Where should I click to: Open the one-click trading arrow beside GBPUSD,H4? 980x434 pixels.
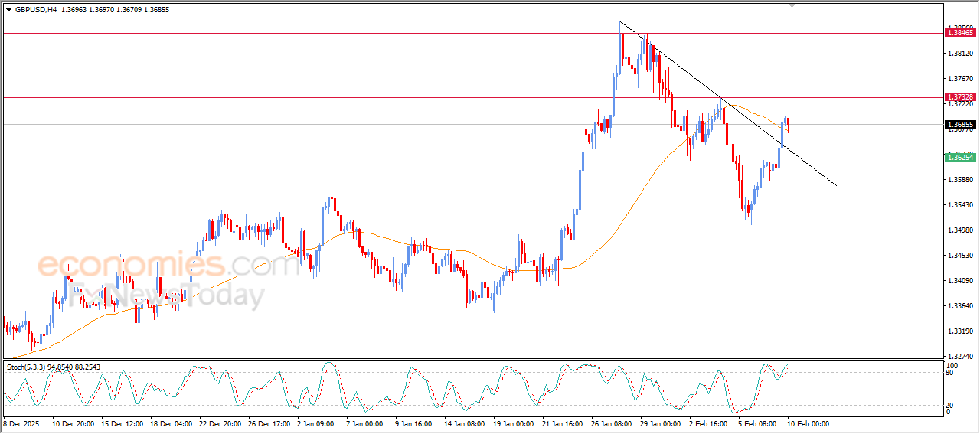point(8,10)
